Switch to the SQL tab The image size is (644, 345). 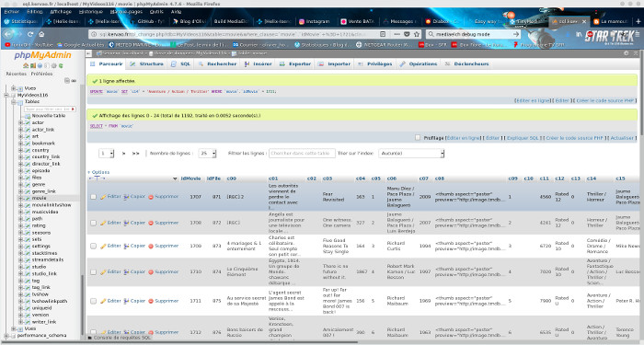[x=181, y=64]
